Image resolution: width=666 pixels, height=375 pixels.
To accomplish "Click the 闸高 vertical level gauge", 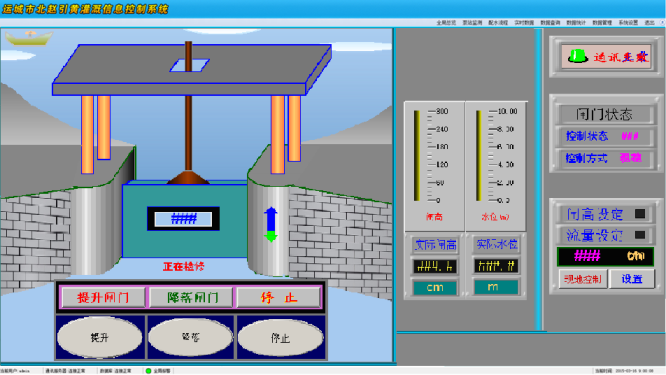I will 417,155.
